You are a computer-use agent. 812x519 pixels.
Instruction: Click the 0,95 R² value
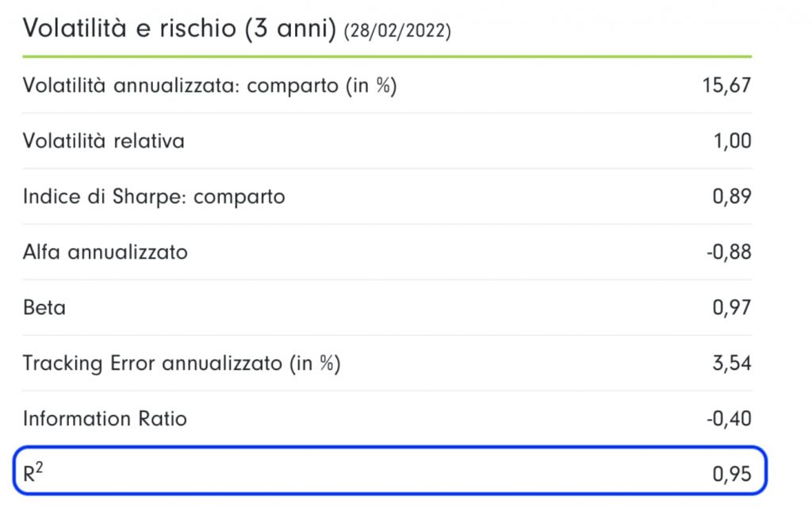pos(731,474)
